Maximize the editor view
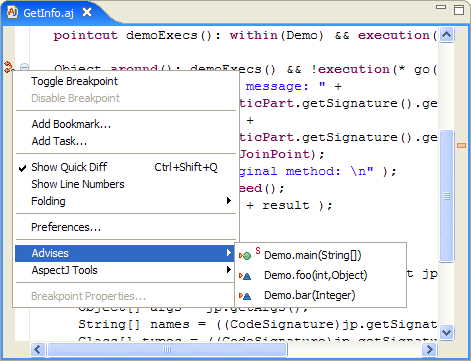This screenshot has width=471, height=361. [x=459, y=10]
